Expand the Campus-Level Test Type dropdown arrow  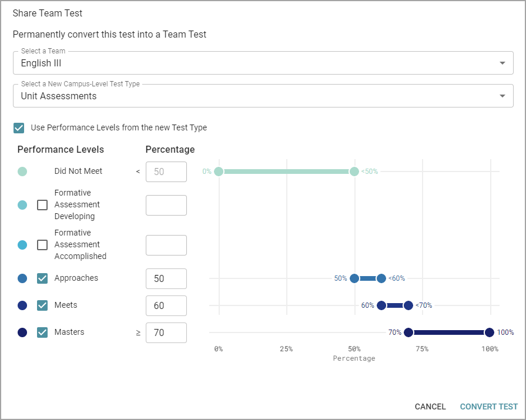pyautogui.click(x=501, y=96)
